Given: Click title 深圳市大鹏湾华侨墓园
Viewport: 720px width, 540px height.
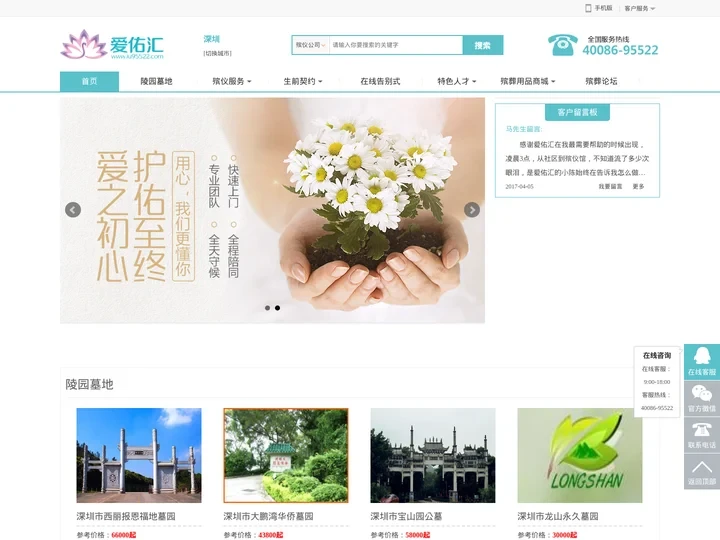Looking at the screenshot, I should coord(268,516).
